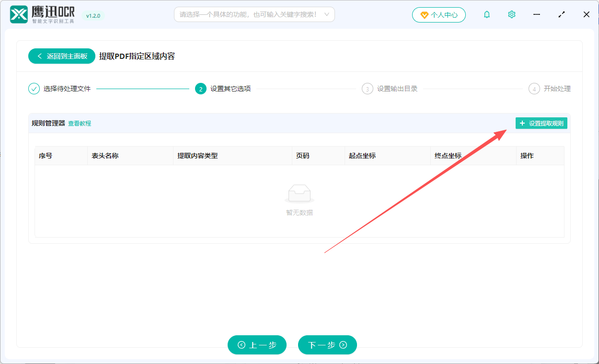Screen dimensions: 599x364
Task: Click the window restore diagonal arrow icon
Action: point(561,14)
